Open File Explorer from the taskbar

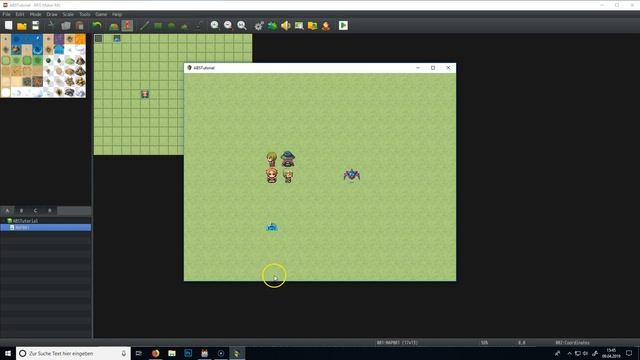(172, 353)
